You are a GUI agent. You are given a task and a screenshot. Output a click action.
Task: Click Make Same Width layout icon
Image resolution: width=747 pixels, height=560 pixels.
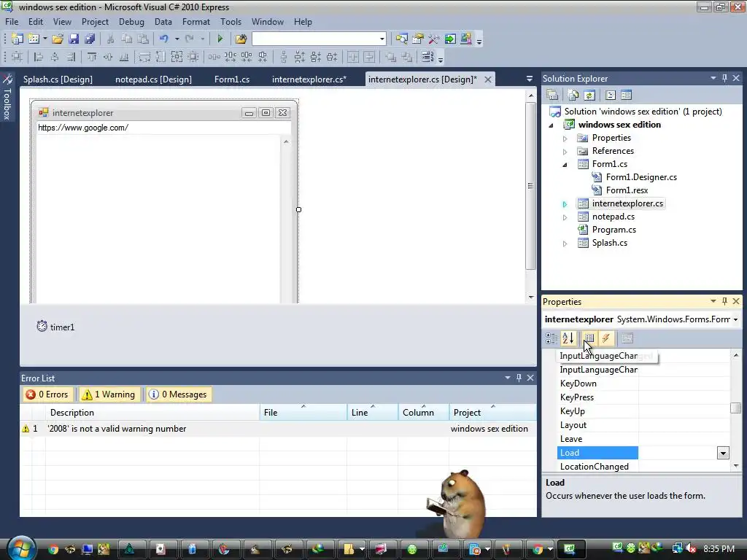pos(144,57)
